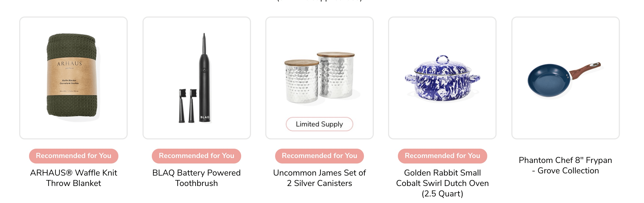Click the wooden handle of the frypan
Viewport: 644px width, 203px height.
point(585,70)
